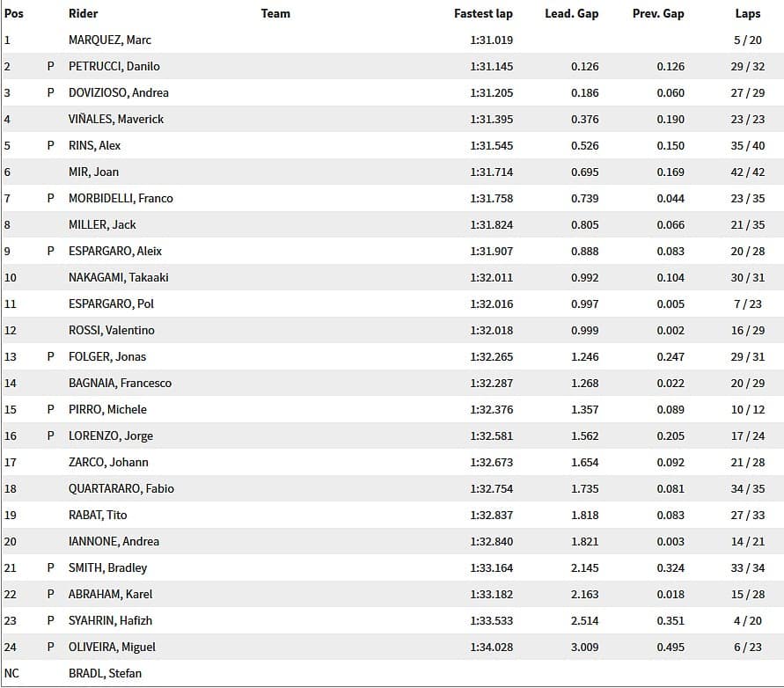Select the prev gap value 0.002
This screenshot has height=688, width=784.
click(x=670, y=330)
